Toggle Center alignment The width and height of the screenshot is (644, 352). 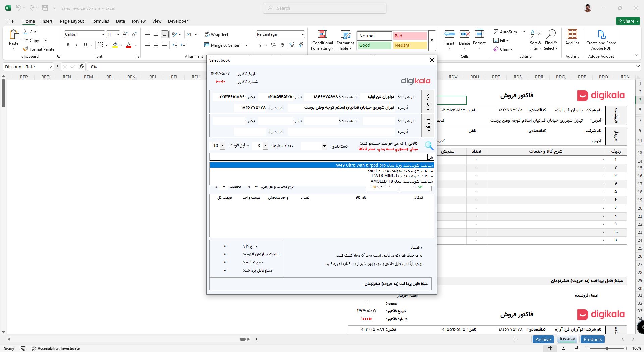(x=156, y=45)
